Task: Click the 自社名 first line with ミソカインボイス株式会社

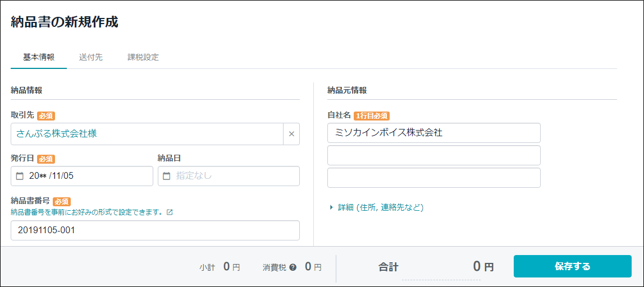Action: (x=433, y=133)
